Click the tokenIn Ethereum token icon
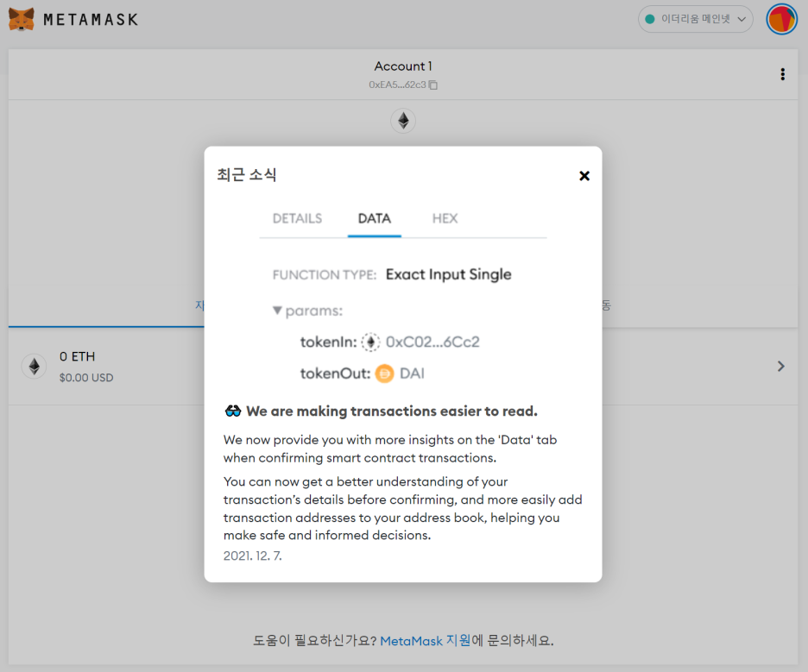The image size is (808, 672). coord(370,342)
